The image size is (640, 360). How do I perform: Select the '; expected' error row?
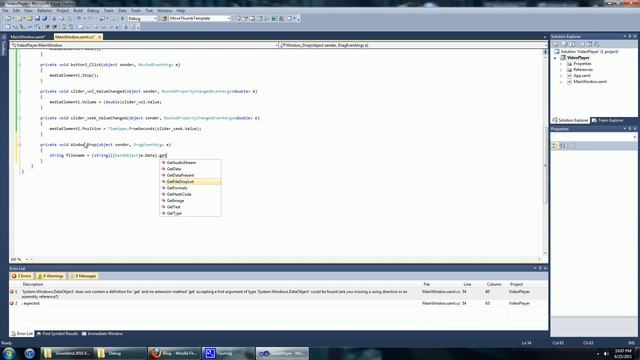(278, 304)
